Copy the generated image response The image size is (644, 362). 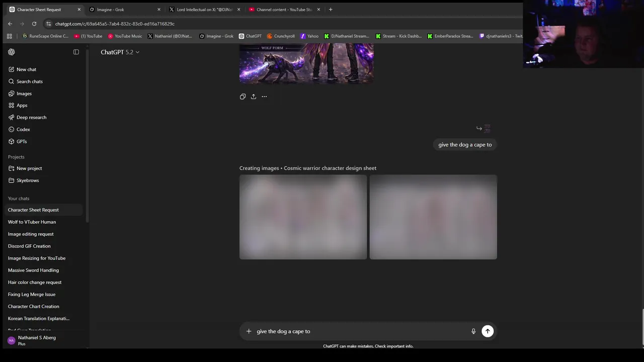(243, 97)
